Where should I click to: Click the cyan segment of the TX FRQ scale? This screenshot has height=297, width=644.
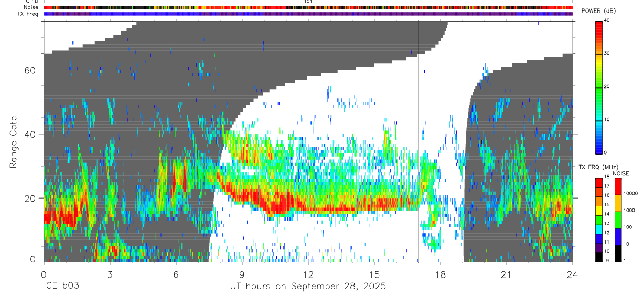(599, 229)
